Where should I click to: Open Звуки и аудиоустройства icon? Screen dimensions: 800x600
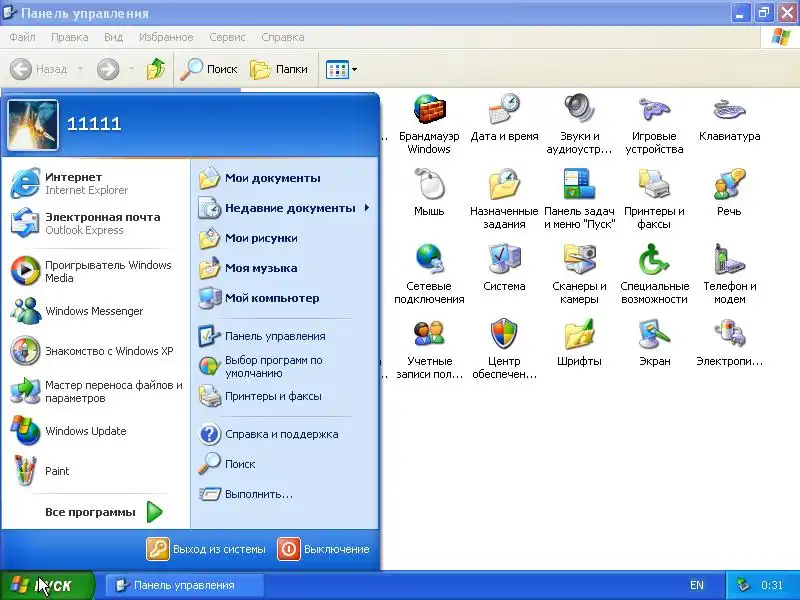(x=579, y=124)
